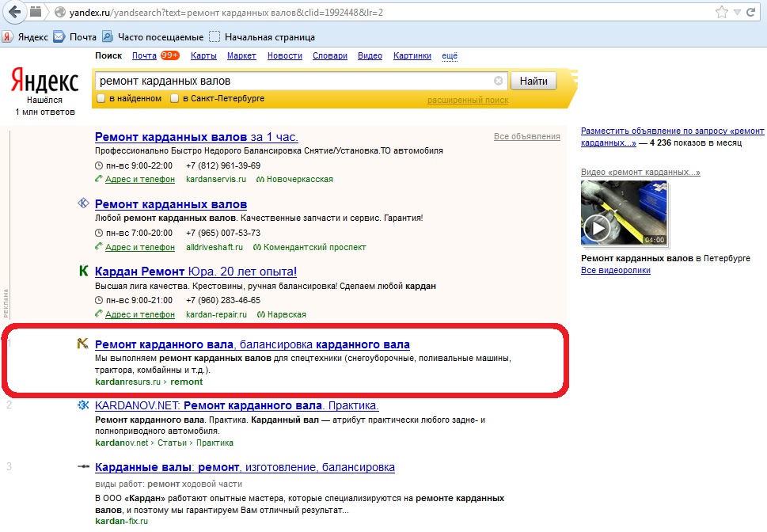Click the browser address bar URL

tap(226, 12)
